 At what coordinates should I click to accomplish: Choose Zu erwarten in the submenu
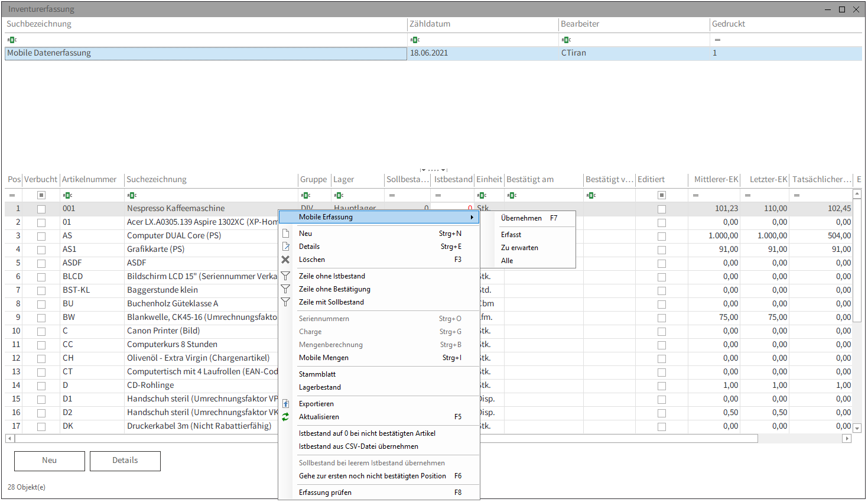519,248
